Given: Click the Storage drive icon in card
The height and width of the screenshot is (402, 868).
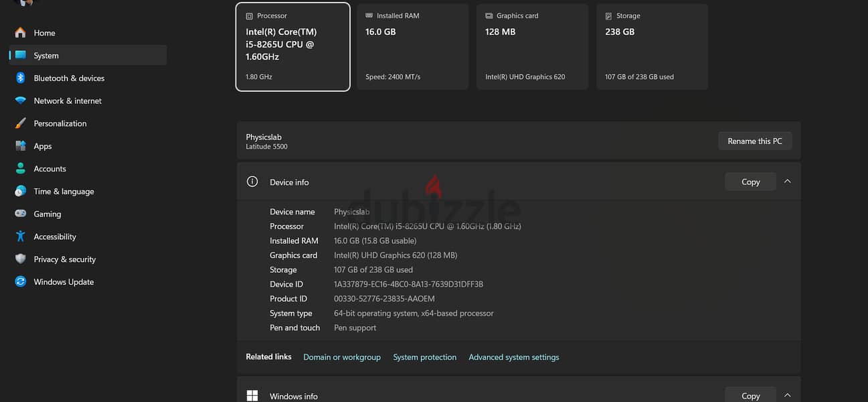Looking at the screenshot, I should (609, 15).
